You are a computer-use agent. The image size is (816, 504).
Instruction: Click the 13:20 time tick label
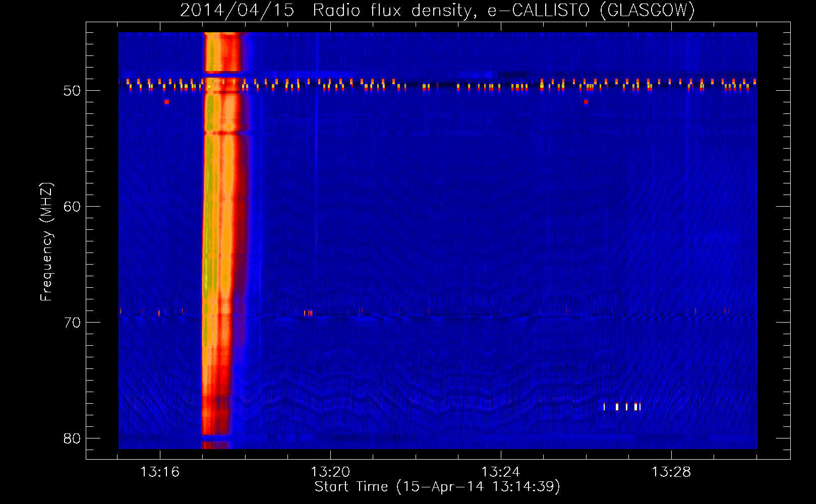330,472
